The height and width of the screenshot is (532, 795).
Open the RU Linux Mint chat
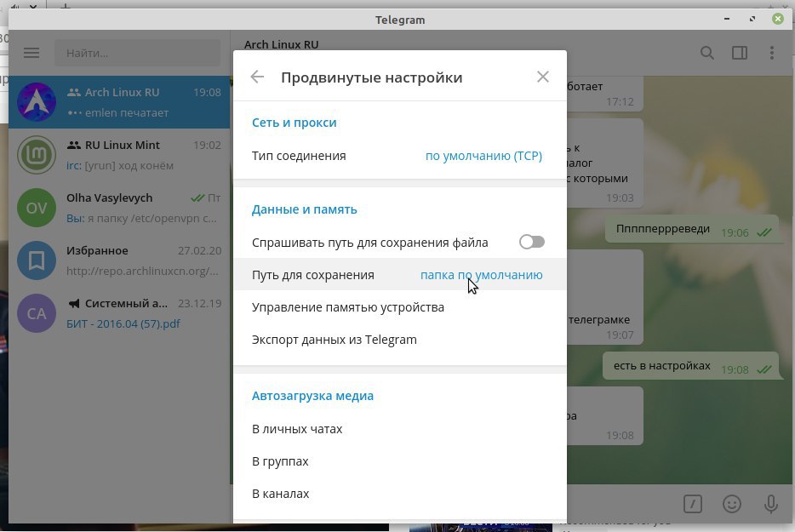click(x=120, y=155)
